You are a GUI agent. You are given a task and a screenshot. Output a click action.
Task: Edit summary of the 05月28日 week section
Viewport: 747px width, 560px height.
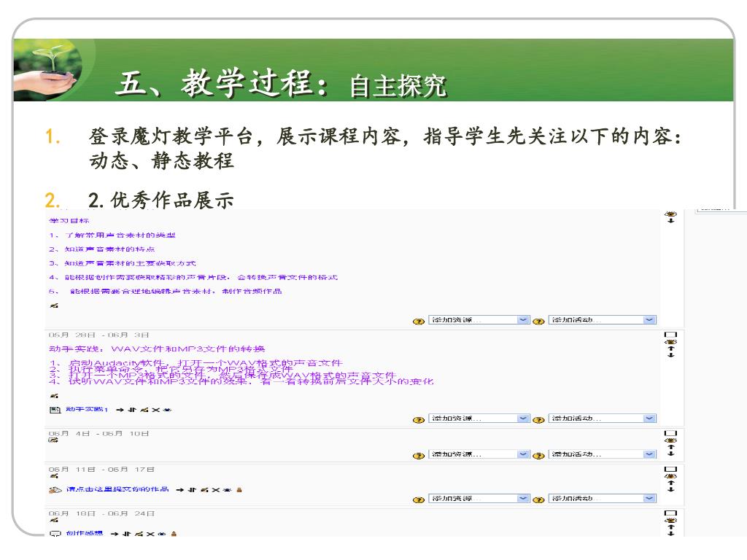(54, 395)
